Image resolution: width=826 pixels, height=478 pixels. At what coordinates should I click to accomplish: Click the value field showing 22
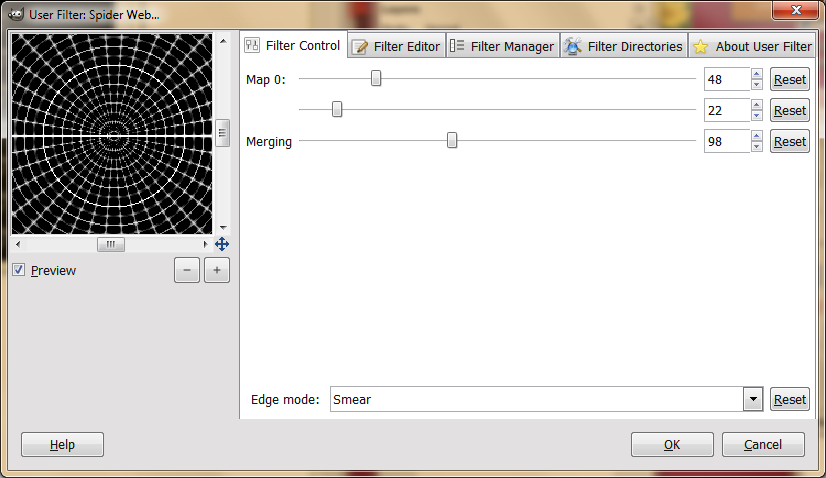pyautogui.click(x=727, y=110)
